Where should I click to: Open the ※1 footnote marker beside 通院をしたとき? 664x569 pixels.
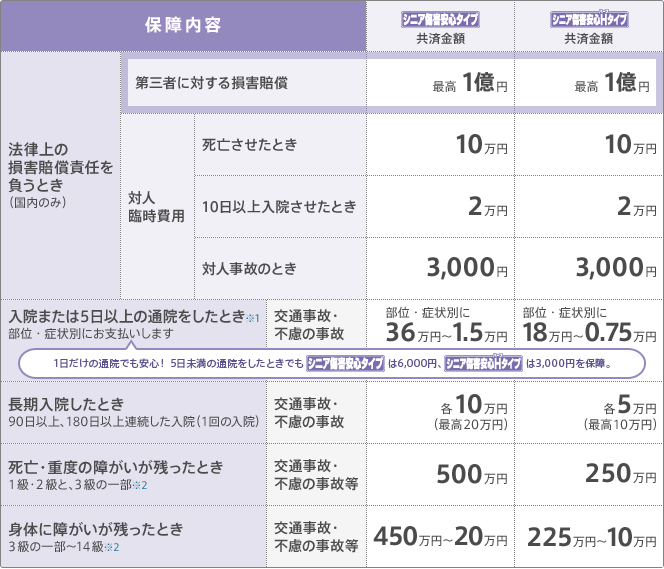tap(253, 318)
